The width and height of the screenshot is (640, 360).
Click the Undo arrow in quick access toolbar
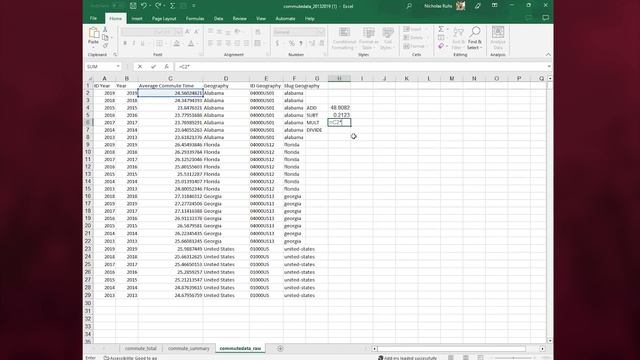tap(144, 6)
